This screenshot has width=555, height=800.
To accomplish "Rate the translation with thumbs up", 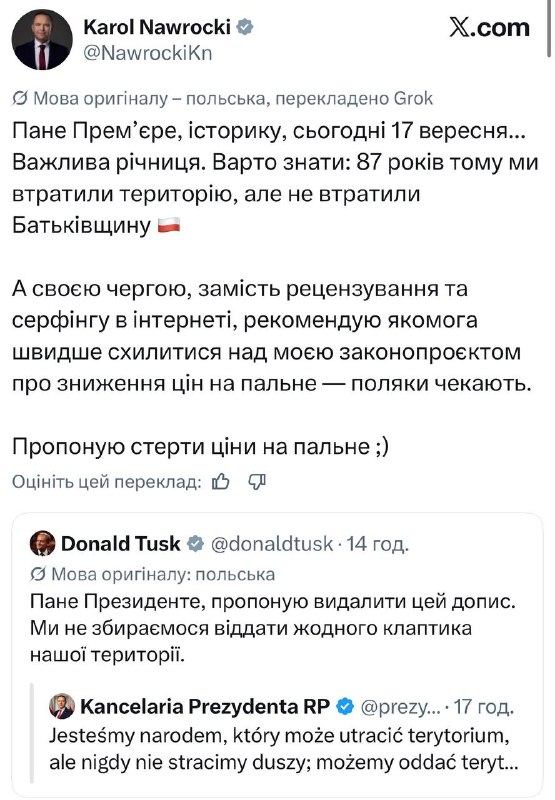I will pyautogui.click(x=220, y=482).
